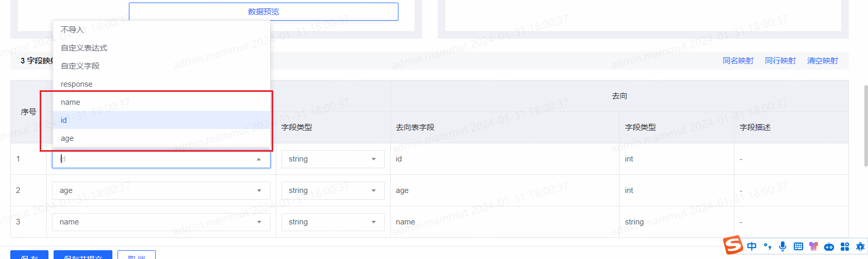Open field type dropdown for age row
Screen dimensions: 868x259
click(333, 190)
